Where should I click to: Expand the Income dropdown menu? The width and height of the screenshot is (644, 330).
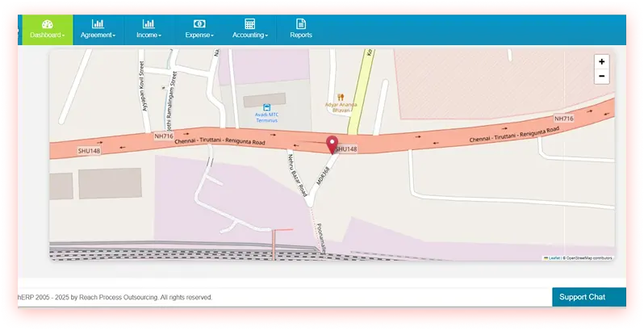148,30
